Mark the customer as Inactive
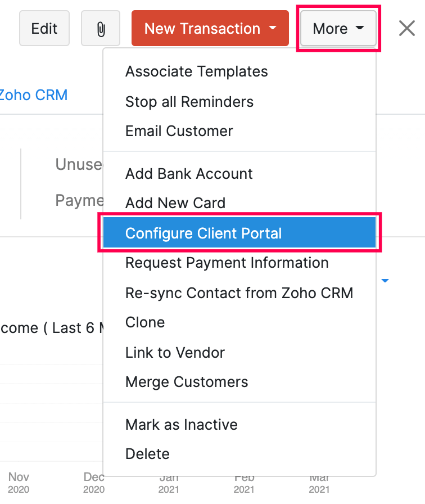The image size is (425, 504). 181,425
